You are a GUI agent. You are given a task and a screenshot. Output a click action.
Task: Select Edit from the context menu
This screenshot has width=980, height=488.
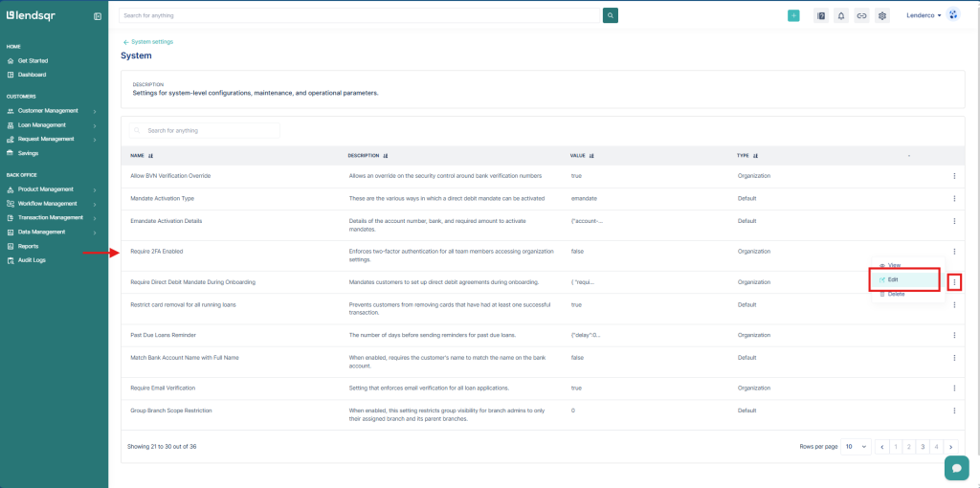click(x=893, y=279)
